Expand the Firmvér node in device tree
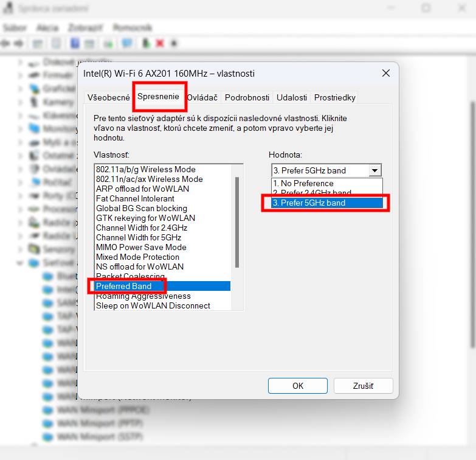The image size is (476, 460). pos(20,75)
